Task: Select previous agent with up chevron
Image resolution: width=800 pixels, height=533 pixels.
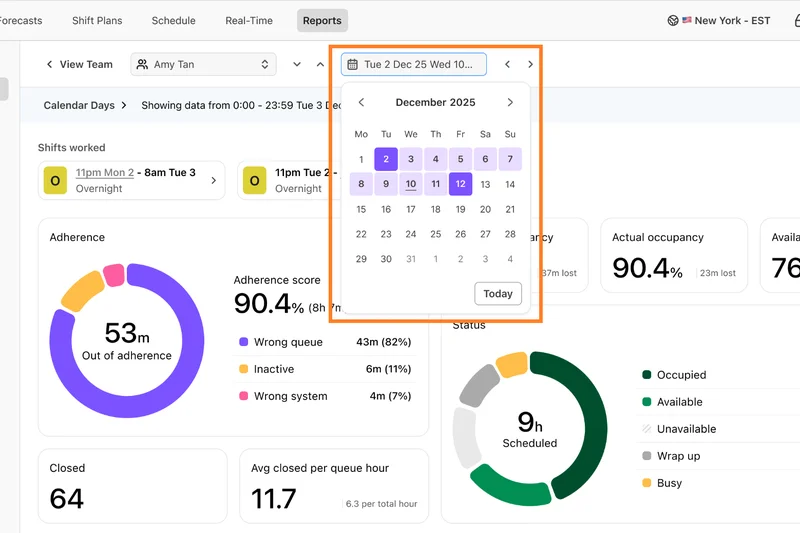Action: click(320, 65)
